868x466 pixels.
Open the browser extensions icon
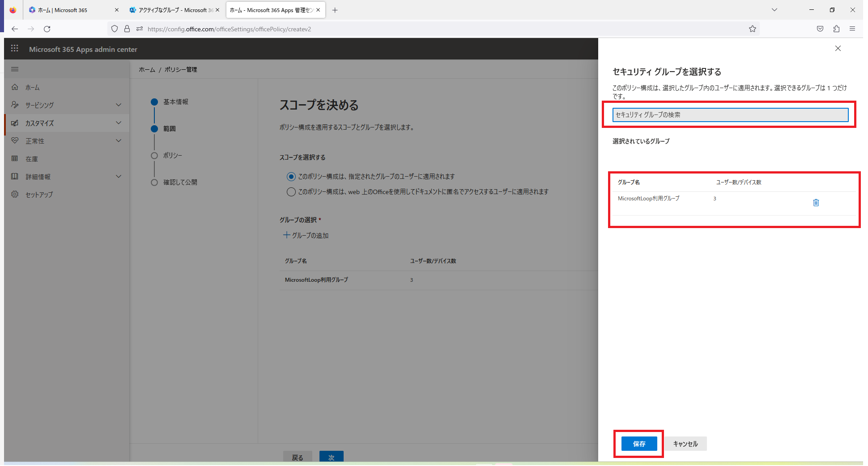point(836,29)
